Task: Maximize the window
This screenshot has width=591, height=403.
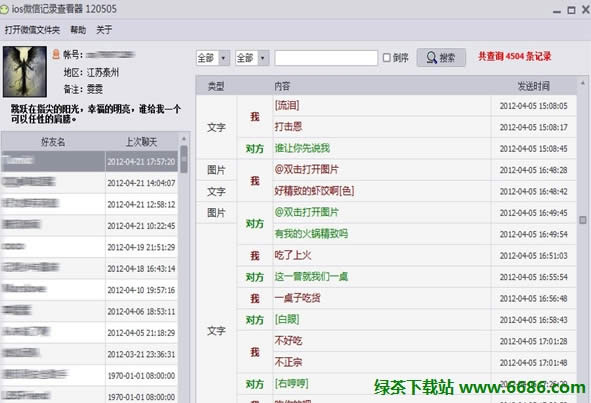Action: (571, 10)
